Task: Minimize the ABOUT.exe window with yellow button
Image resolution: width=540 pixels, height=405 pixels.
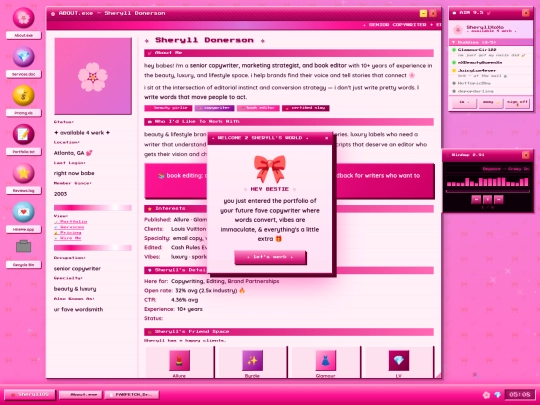Action: tap(423, 13)
